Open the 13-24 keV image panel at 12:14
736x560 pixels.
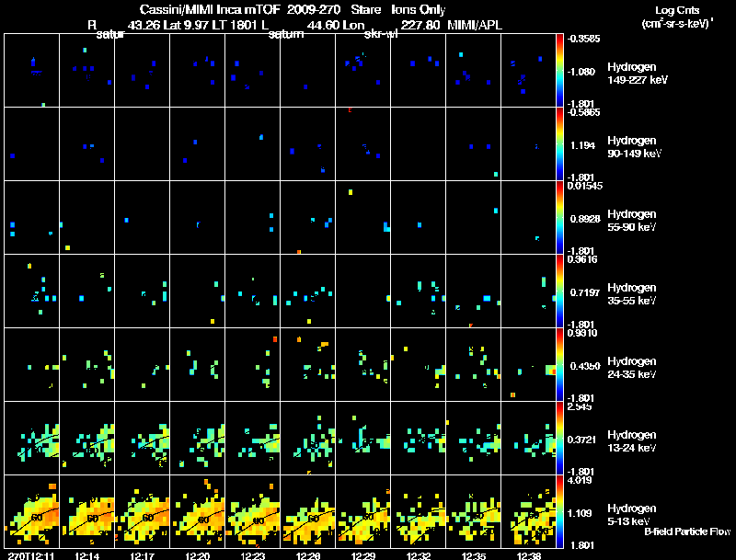[x=86, y=438]
